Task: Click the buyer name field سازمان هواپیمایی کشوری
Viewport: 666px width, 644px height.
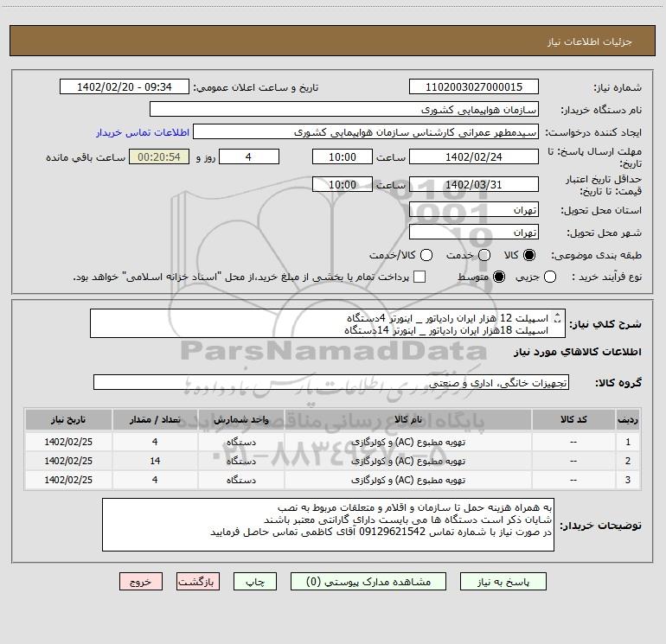Action: point(344,110)
